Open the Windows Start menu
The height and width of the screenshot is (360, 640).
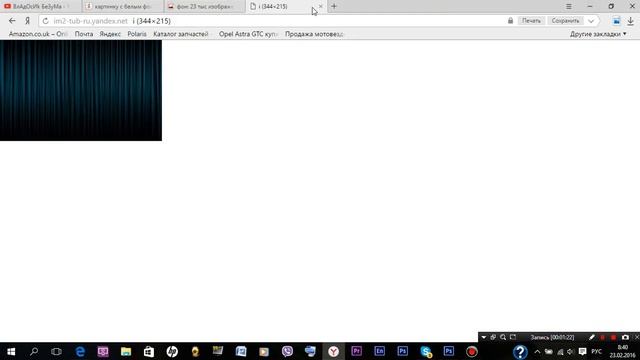tap(11, 351)
